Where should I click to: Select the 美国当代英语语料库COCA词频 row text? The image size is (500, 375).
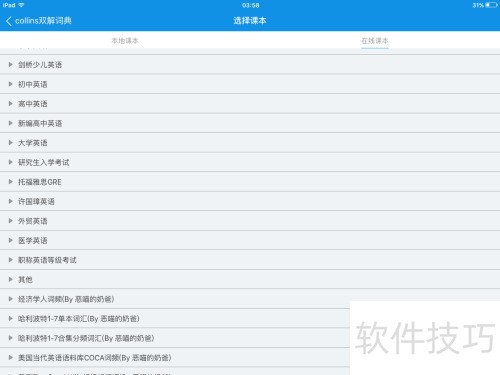(95, 358)
